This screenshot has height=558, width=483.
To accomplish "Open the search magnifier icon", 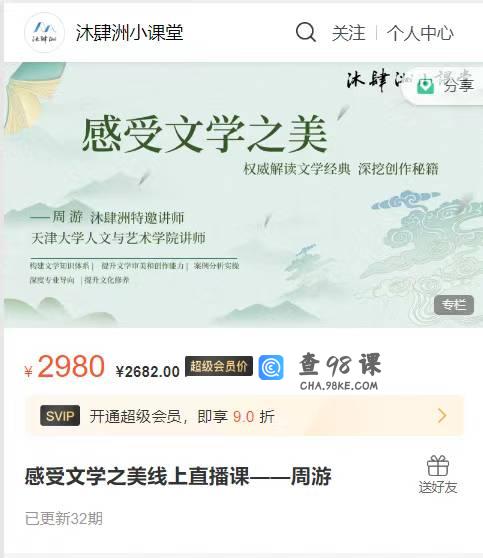I will (x=306, y=32).
